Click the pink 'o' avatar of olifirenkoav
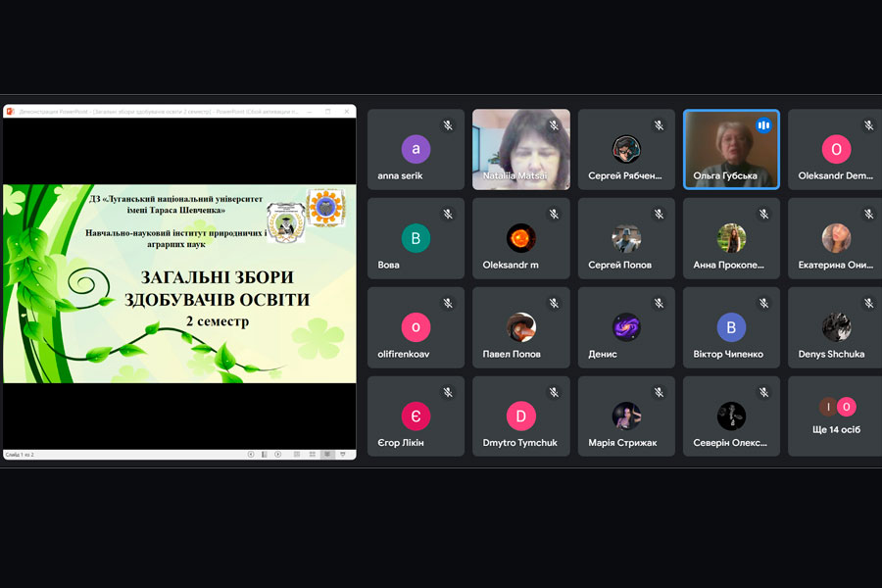 (x=416, y=327)
